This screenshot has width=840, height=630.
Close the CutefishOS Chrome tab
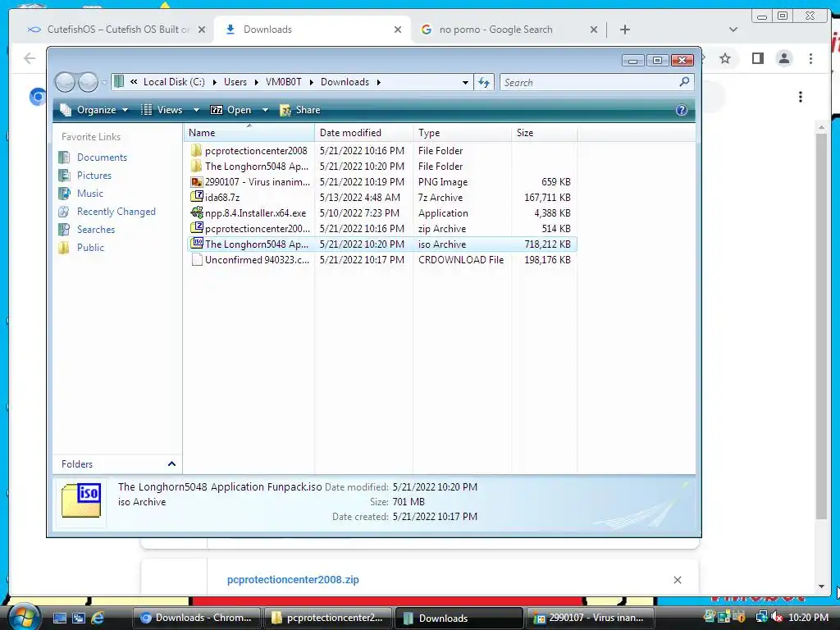click(x=202, y=30)
